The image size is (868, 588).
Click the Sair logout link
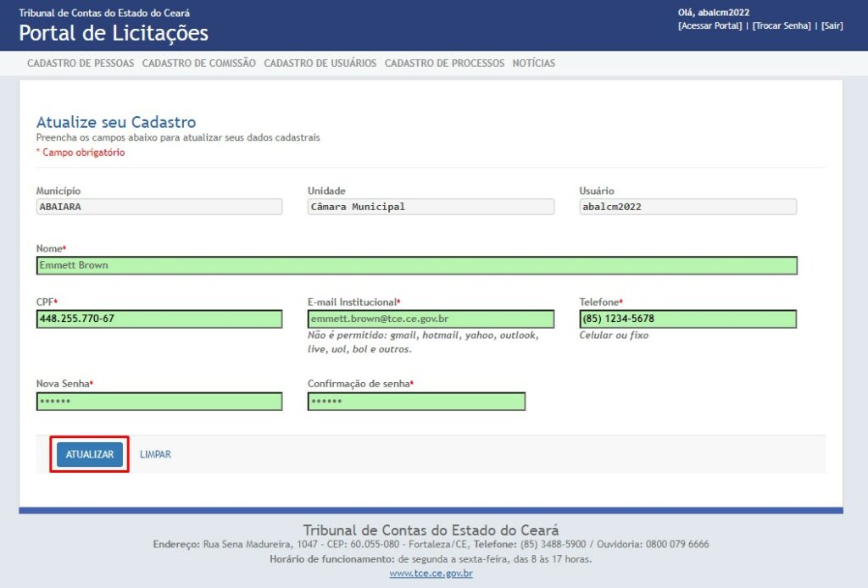832,26
